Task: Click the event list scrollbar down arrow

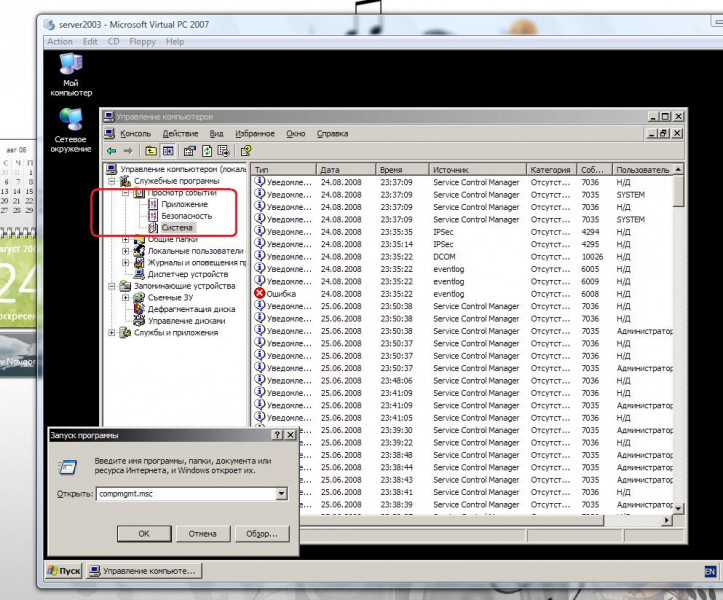Action: click(x=678, y=508)
